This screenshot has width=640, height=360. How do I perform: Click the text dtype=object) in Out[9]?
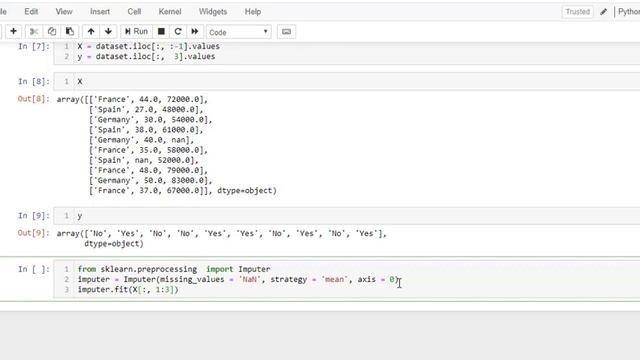[x=114, y=244]
